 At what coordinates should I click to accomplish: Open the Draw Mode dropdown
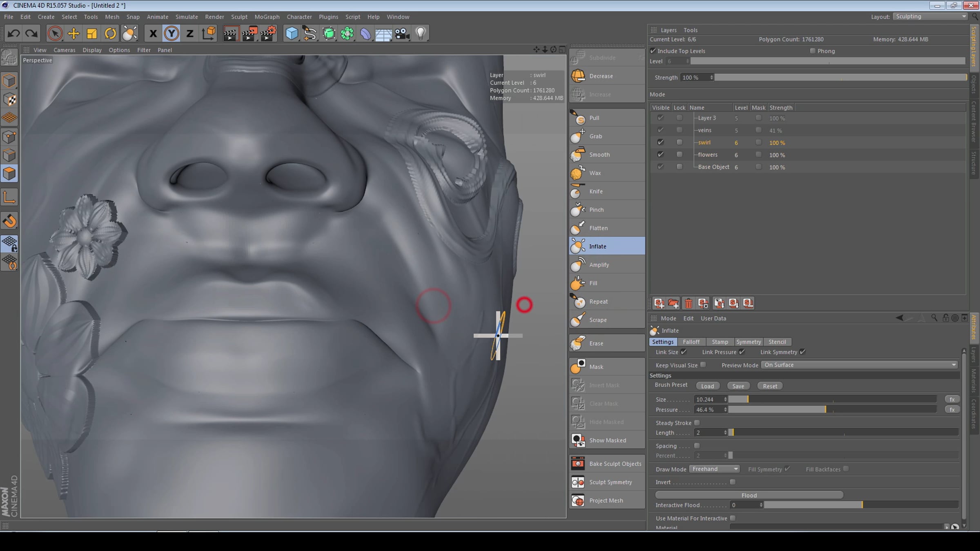[x=715, y=469]
